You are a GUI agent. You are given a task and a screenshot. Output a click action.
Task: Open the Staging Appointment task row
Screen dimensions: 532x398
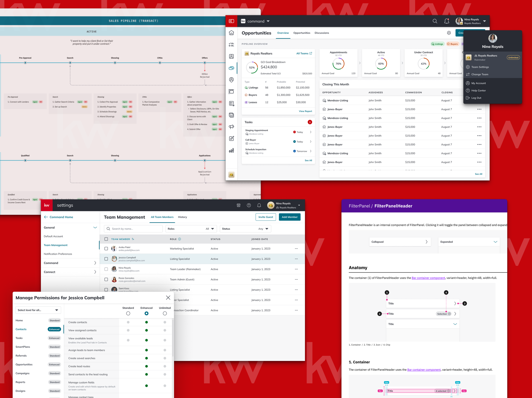pos(278,132)
